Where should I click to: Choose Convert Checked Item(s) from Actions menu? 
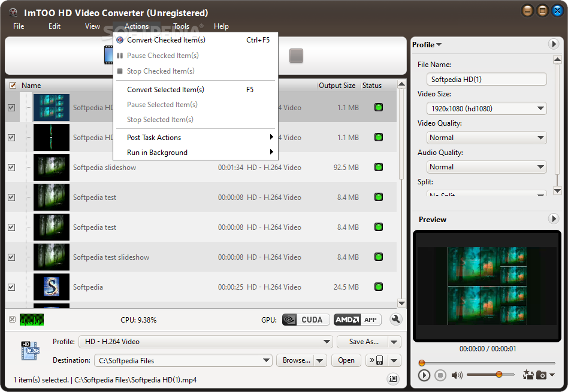point(195,40)
